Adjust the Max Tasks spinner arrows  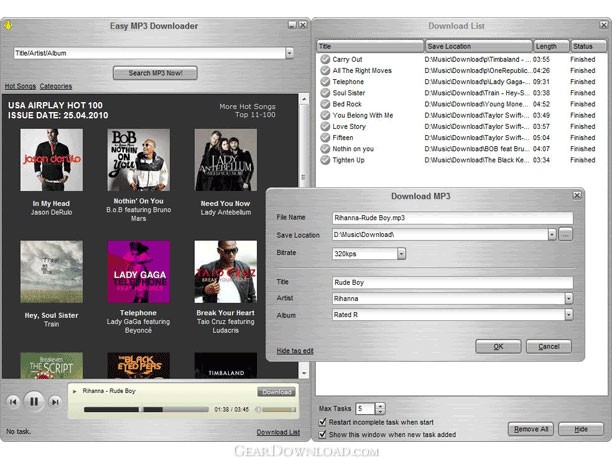(x=380, y=409)
